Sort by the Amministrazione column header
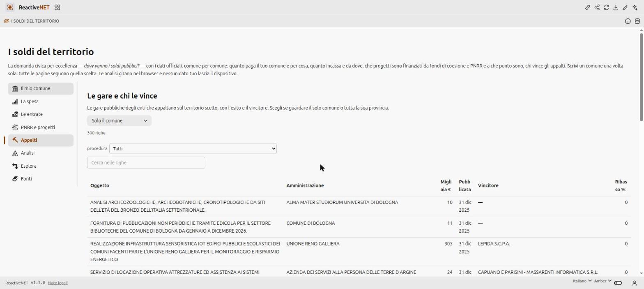The width and height of the screenshot is (644, 289). [x=305, y=185]
